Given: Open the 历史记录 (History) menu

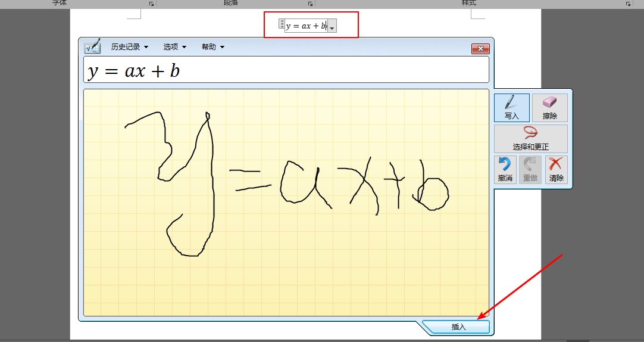Looking at the screenshot, I should click(x=129, y=47).
